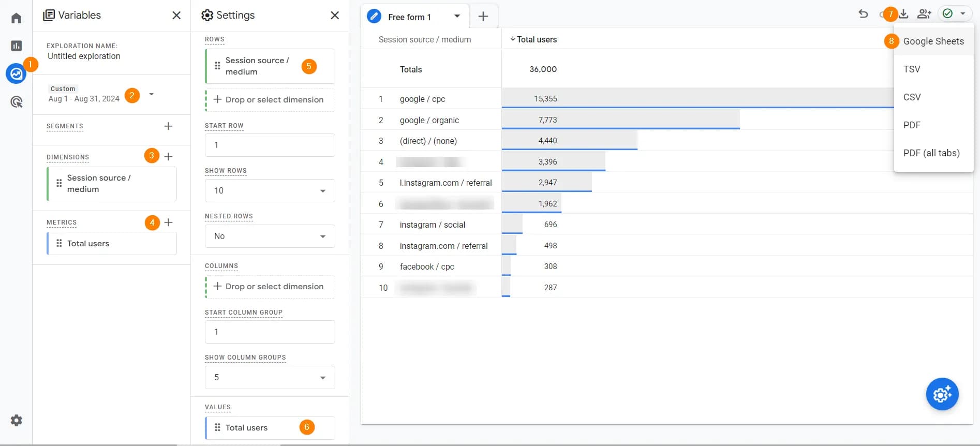Click Drop or select dimension under Columns
This screenshot has height=446, width=980.
point(270,287)
